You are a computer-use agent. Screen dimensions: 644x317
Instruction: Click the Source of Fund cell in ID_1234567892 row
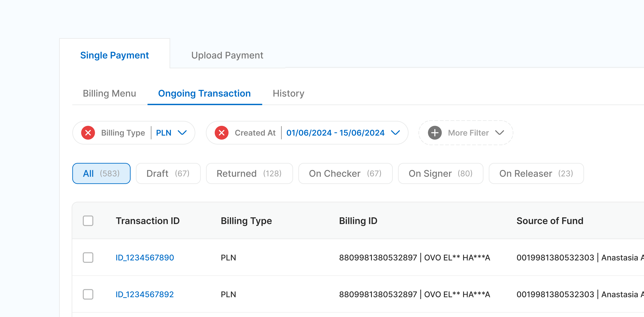tap(580, 295)
